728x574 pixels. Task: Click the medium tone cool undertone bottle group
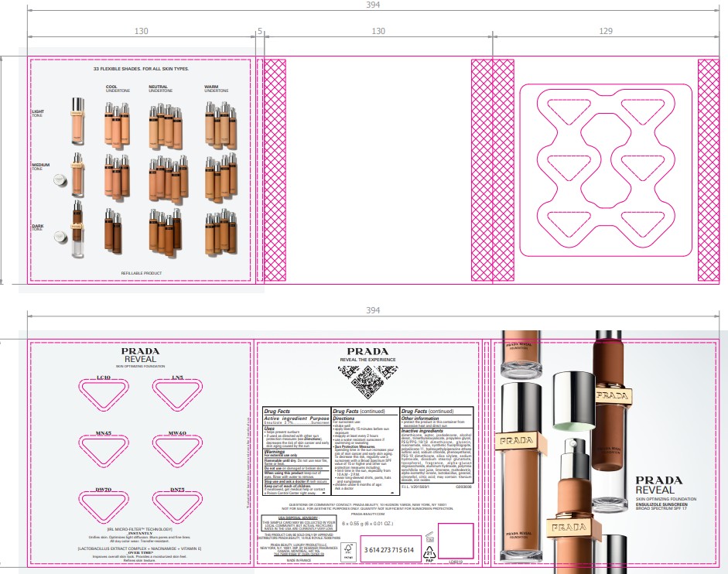pyautogui.click(x=117, y=173)
